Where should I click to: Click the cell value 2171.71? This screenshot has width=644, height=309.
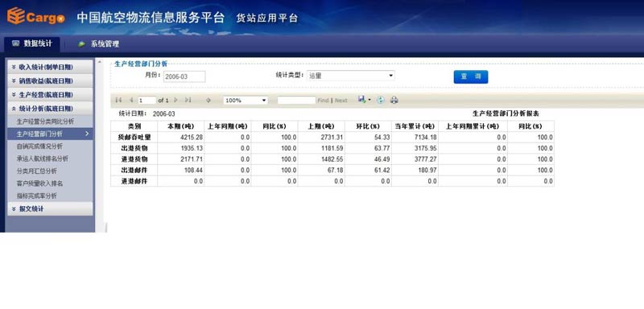pos(192,159)
